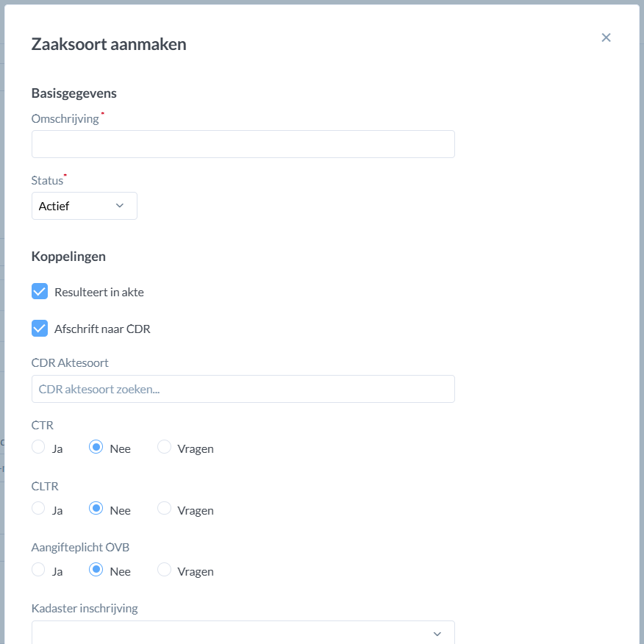Select Nee radio for CTR

(x=96, y=447)
